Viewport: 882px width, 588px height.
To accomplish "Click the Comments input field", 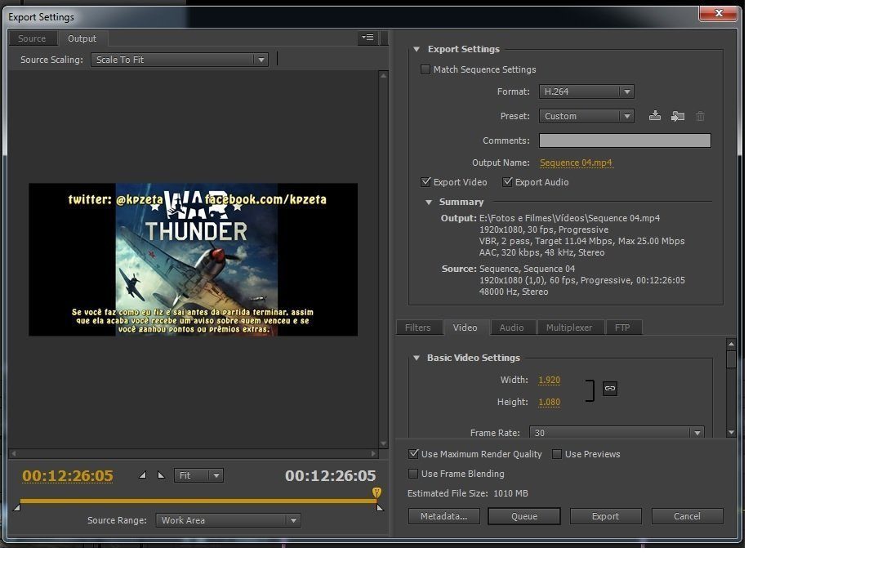I will (x=625, y=140).
